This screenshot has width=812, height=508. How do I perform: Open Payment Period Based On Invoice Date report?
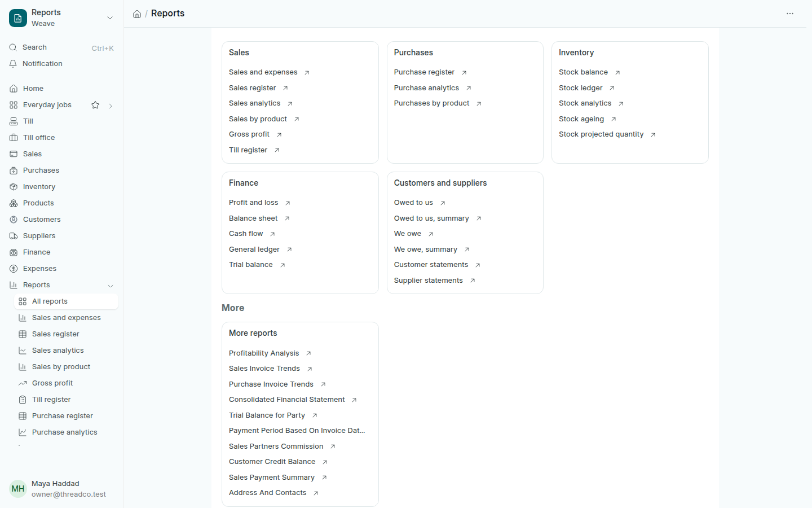point(298,431)
